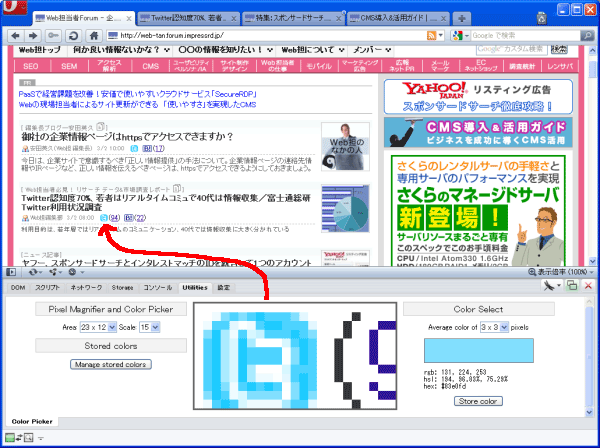
Task: Open the Web担トップ menu
Action: (x=40, y=50)
